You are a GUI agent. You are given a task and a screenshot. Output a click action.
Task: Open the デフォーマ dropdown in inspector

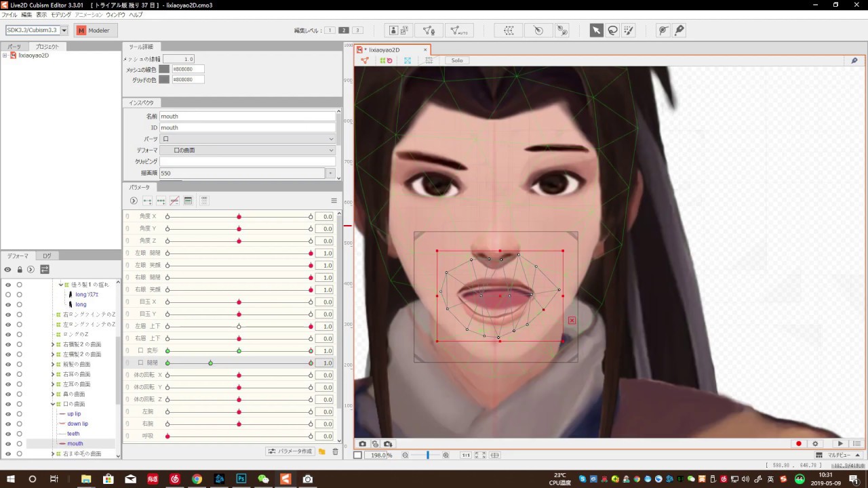point(248,150)
